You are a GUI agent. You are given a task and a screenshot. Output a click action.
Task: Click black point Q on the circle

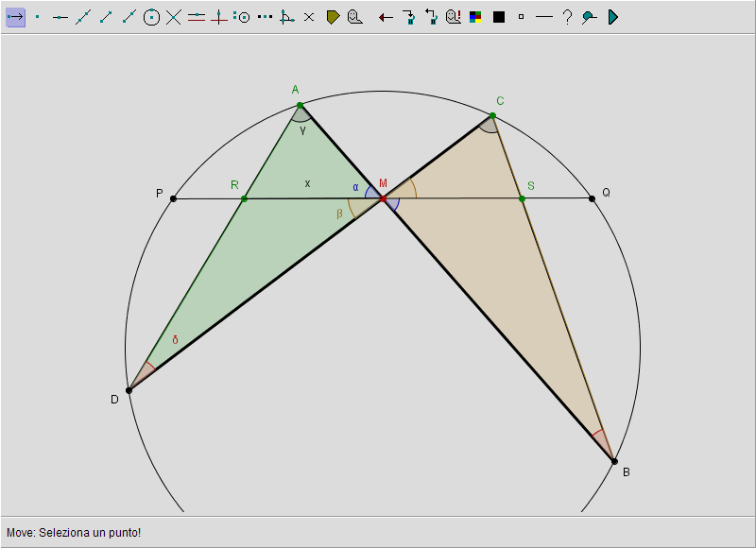pyautogui.click(x=593, y=198)
